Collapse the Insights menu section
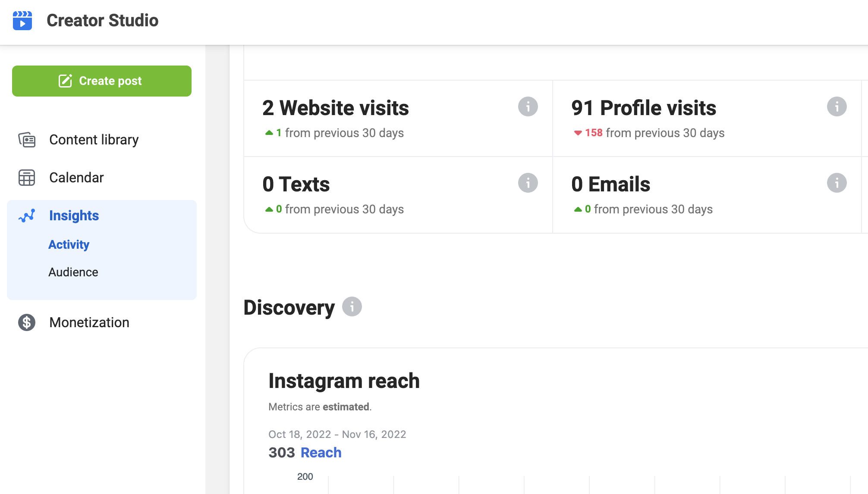This screenshot has height=494, width=868. pos(74,216)
